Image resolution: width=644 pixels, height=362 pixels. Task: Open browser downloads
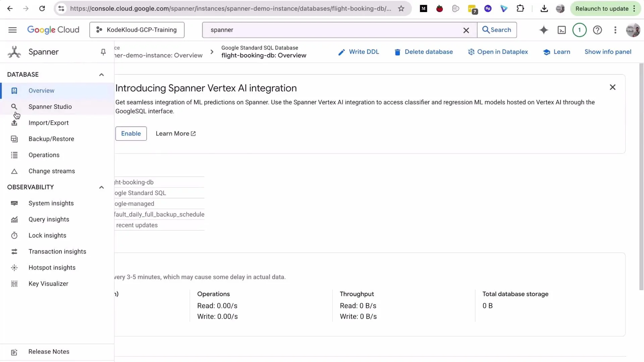(x=544, y=9)
